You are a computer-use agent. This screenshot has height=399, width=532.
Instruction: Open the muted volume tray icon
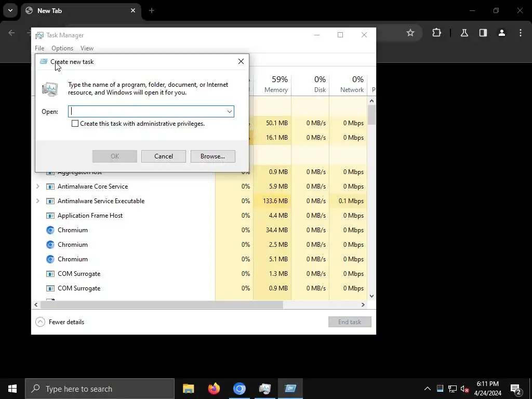point(465,389)
